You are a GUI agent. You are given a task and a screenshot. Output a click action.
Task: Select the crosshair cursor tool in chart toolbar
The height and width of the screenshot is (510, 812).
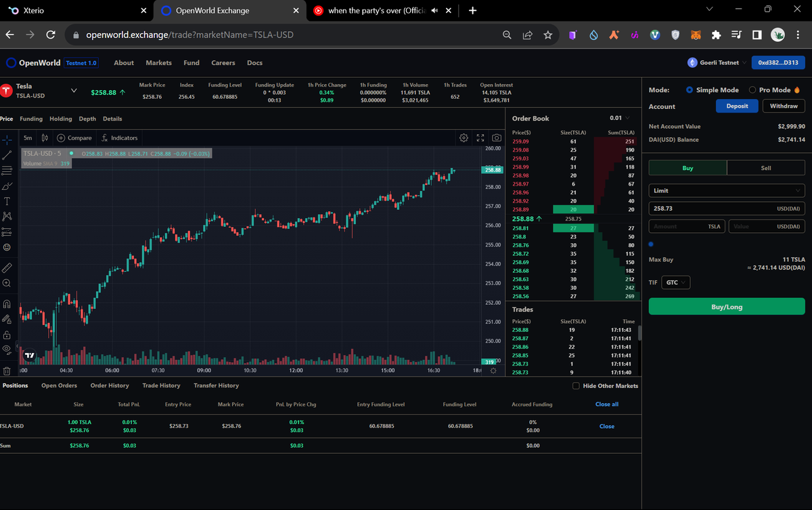7,139
